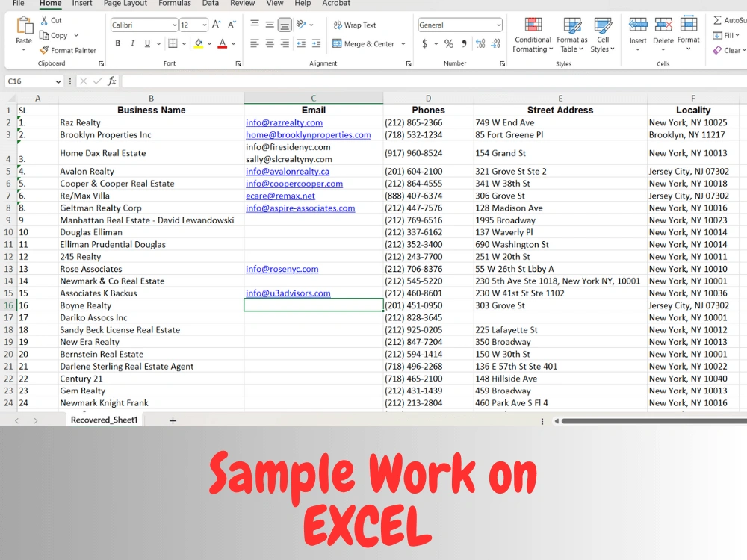Toggle Bold formatting
The image size is (747, 560).
click(x=118, y=43)
